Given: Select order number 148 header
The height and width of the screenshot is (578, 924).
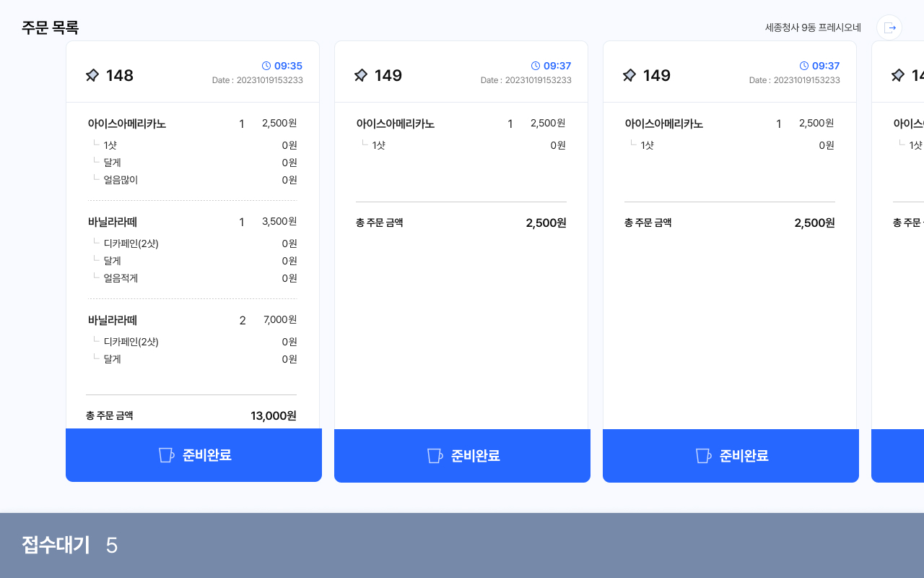Looking at the screenshot, I should click(120, 75).
